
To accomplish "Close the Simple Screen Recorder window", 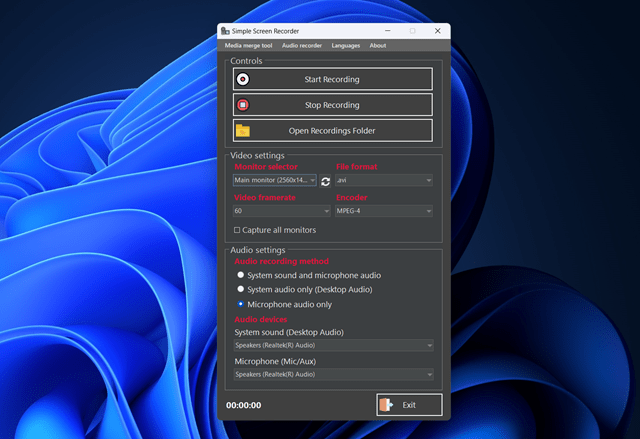I will click(438, 31).
